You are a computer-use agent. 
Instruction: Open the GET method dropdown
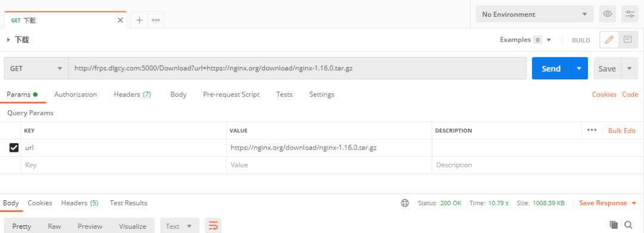pyautogui.click(x=36, y=69)
